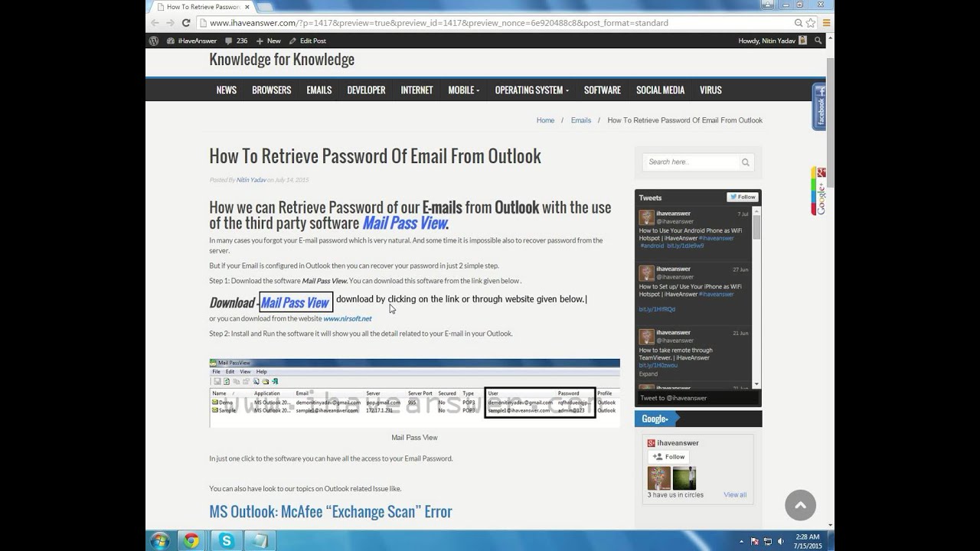Image resolution: width=980 pixels, height=551 pixels.
Task: Open the Browsers nav item
Action: point(272,90)
